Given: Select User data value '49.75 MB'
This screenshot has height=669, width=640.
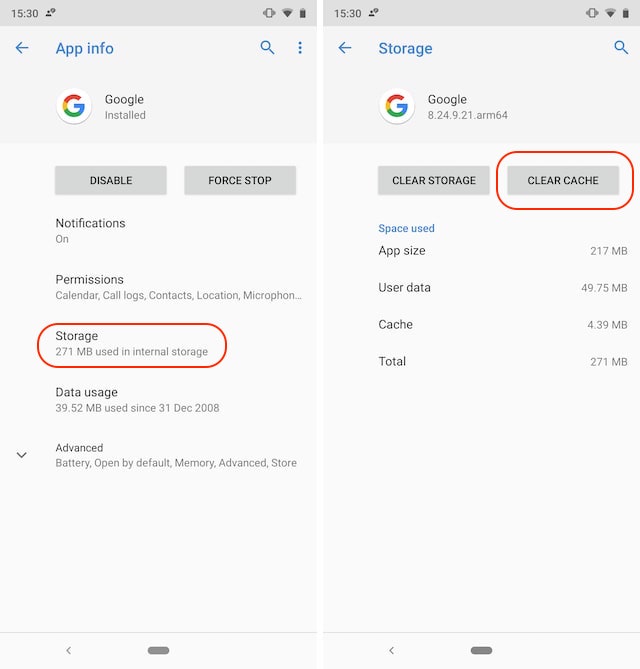Looking at the screenshot, I should tap(604, 288).
